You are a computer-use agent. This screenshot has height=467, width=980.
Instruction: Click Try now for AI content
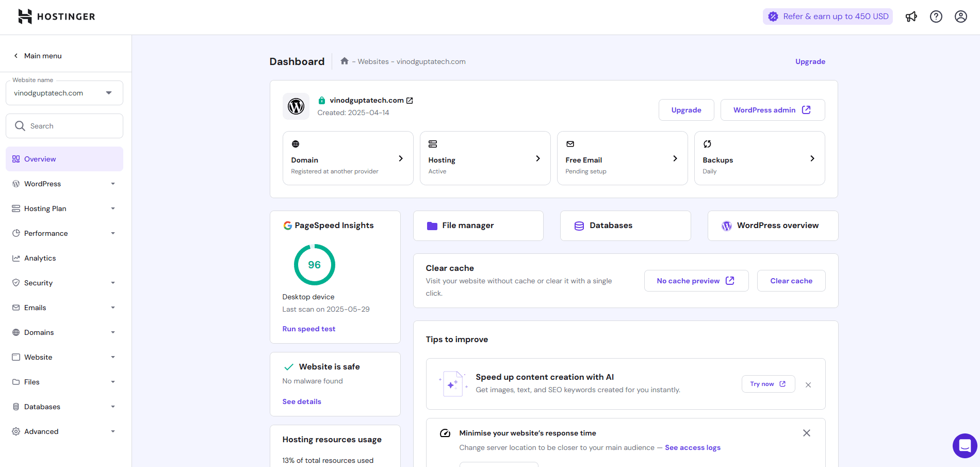coord(769,384)
